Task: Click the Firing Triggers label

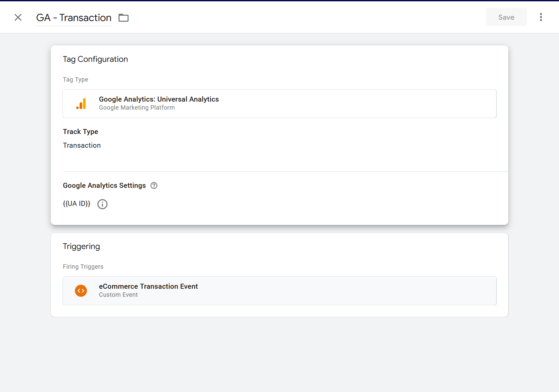Action: pyautogui.click(x=83, y=267)
